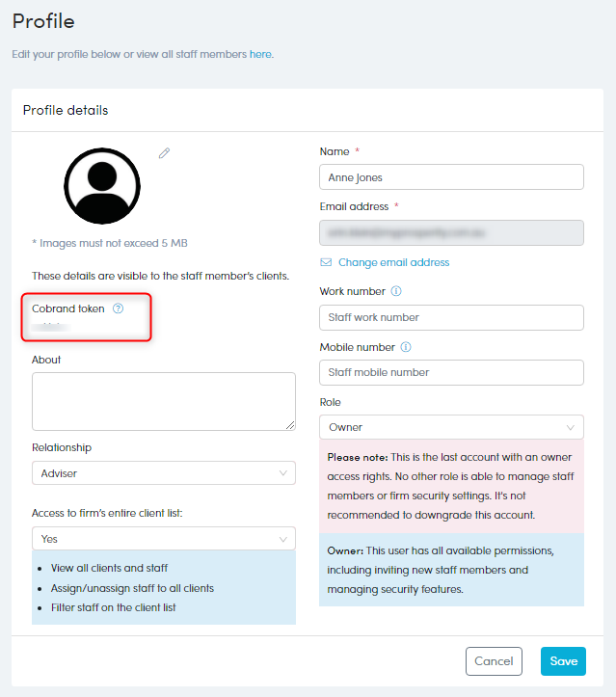Click the chevron arrow in the Role field
Image resolution: width=616 pixels, height=697 pixels.
coord(571,428)
